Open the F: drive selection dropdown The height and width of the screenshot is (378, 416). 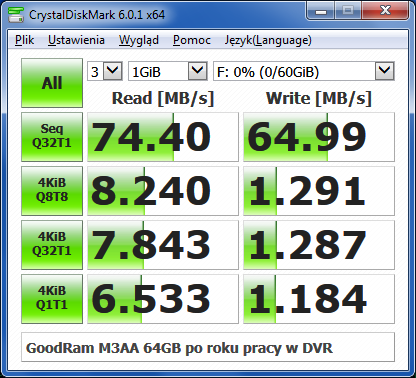click(304, 71)
